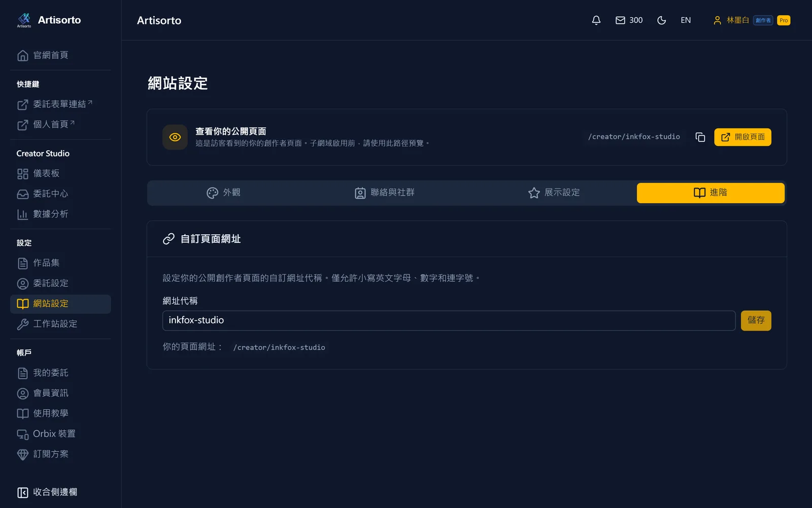Open the 個人首頁 shortcut
This screenshot has width=812, height=508.
60,124
